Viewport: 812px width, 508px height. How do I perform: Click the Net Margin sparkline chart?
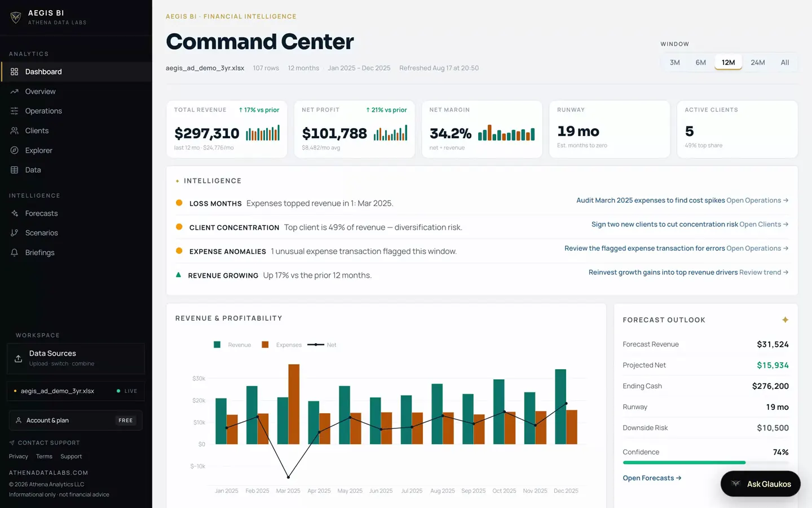click(x=506, y=133)
